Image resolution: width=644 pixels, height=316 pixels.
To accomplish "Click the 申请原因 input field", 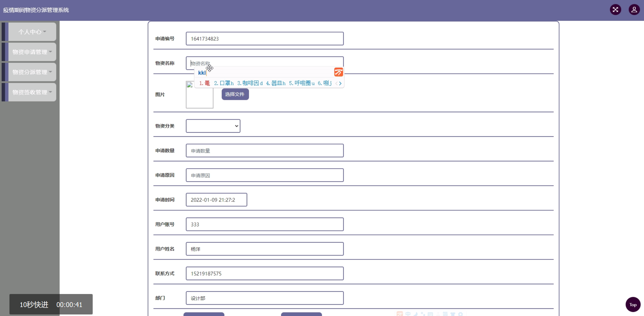I will tap(265, 175).
